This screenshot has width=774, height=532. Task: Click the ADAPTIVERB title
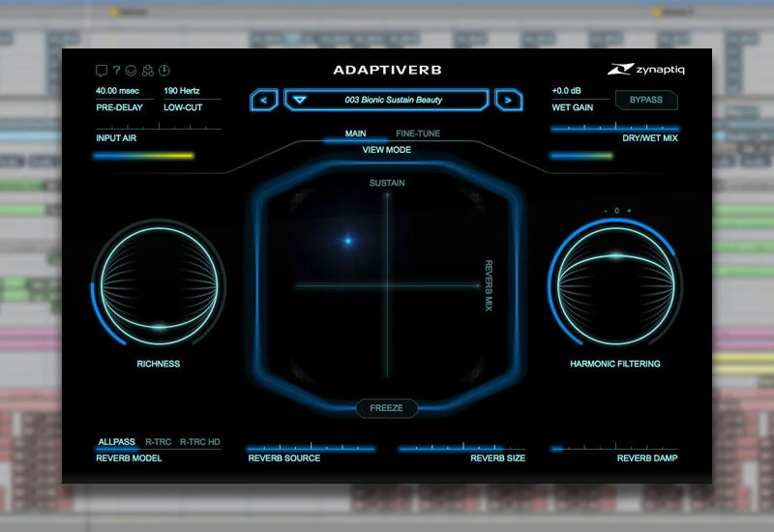[388, 70]
